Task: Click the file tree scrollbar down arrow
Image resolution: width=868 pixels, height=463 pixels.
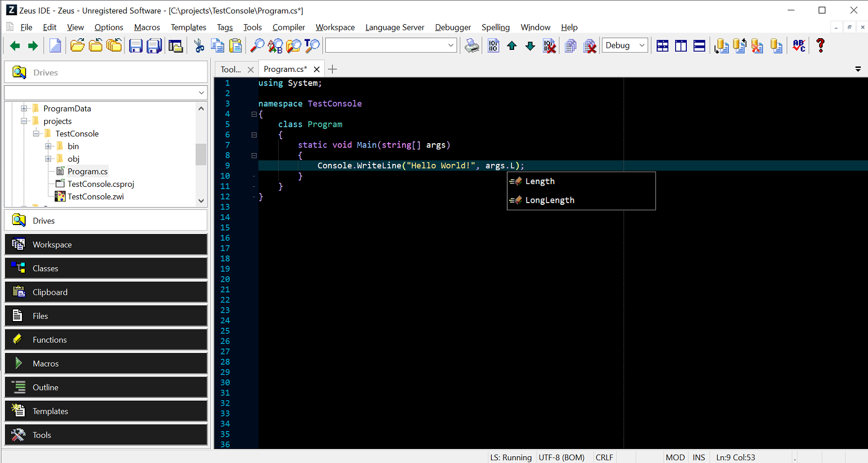Action: click(x=201, y=201)
